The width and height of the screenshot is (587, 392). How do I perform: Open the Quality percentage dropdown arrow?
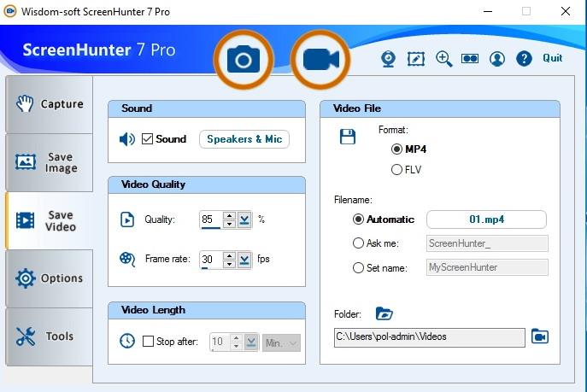pos(245,219)
